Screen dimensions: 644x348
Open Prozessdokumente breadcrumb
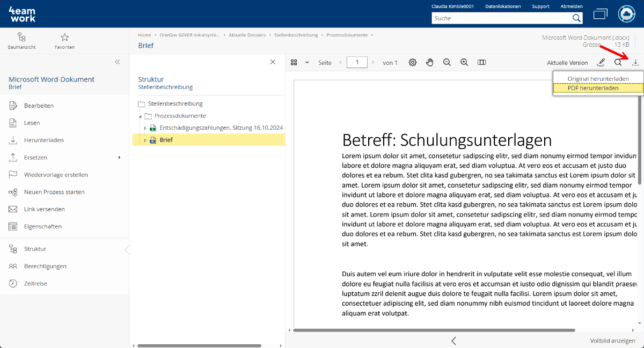(x=347, y=35)
